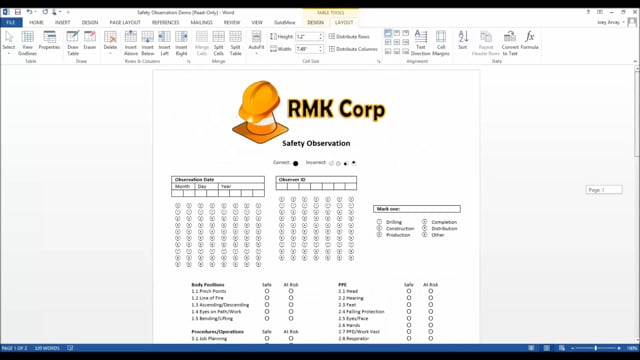Screen dimensions: 640x360
Task: Click Split Cells
Action: point(218,42)
